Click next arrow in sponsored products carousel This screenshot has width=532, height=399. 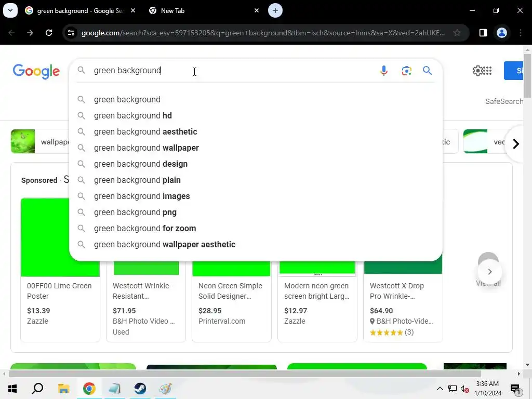pyautogui.click(x=489, y=272)
